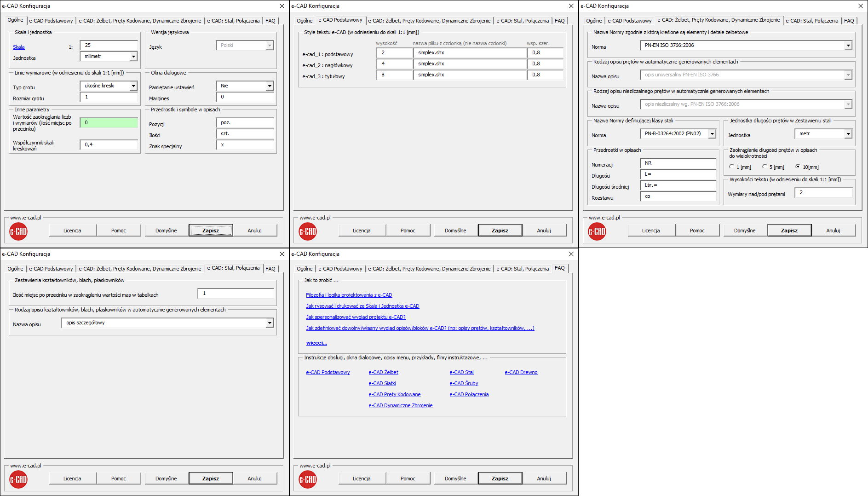Open Ogólne tab in the Żelbet norms window
868x496 pixels.
(594, 21)
